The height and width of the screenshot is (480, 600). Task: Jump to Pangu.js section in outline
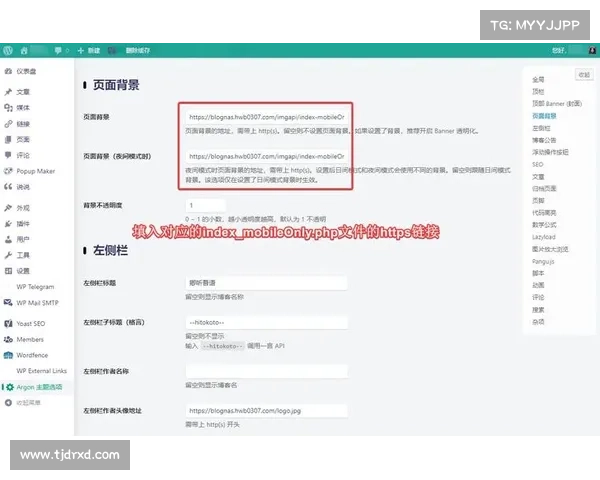(543, 261)
